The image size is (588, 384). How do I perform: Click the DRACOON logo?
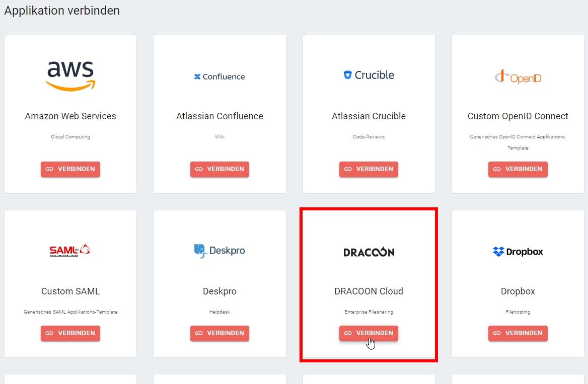369,252
